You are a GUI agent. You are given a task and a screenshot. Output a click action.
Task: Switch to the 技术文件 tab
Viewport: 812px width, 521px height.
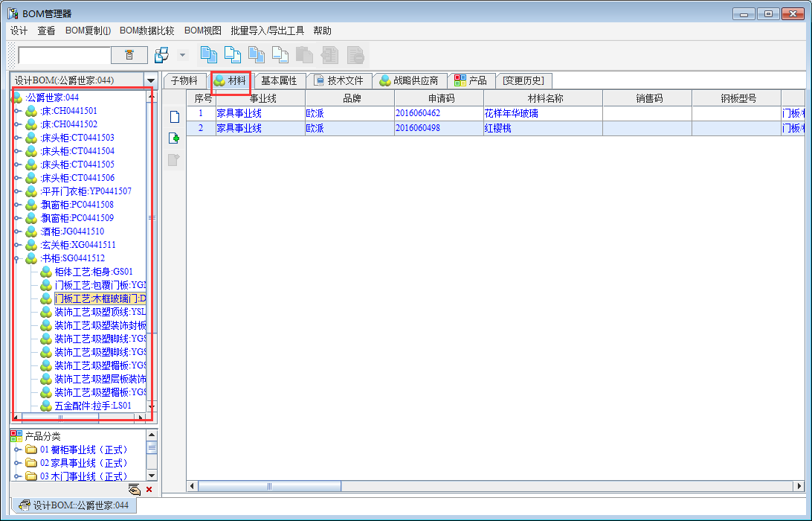pos(339,80)
